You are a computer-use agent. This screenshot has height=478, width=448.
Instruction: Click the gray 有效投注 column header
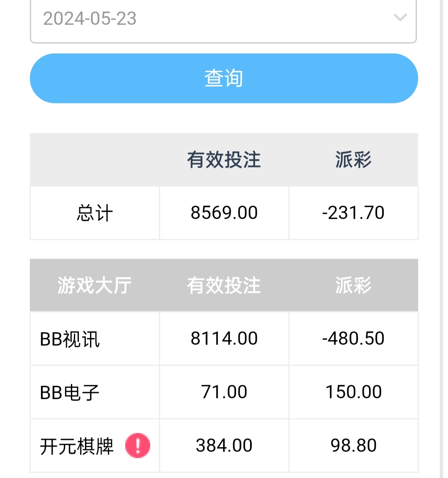click(224, 285)
